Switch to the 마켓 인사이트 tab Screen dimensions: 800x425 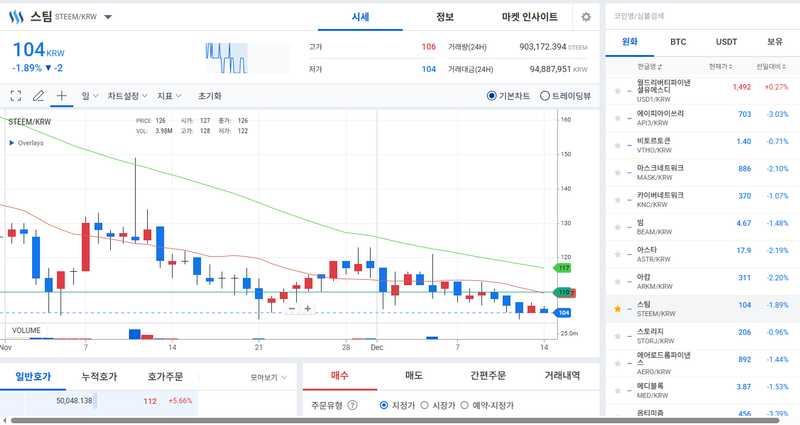point(529,17)
